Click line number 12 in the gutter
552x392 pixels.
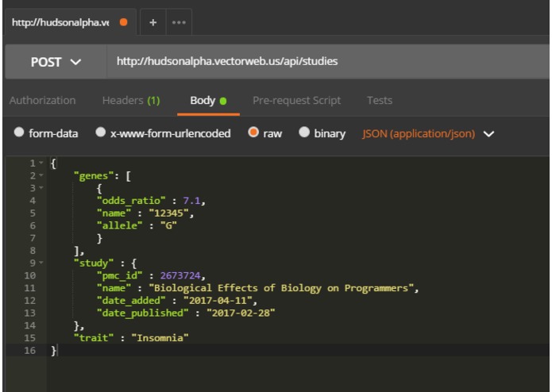[30, 301]
